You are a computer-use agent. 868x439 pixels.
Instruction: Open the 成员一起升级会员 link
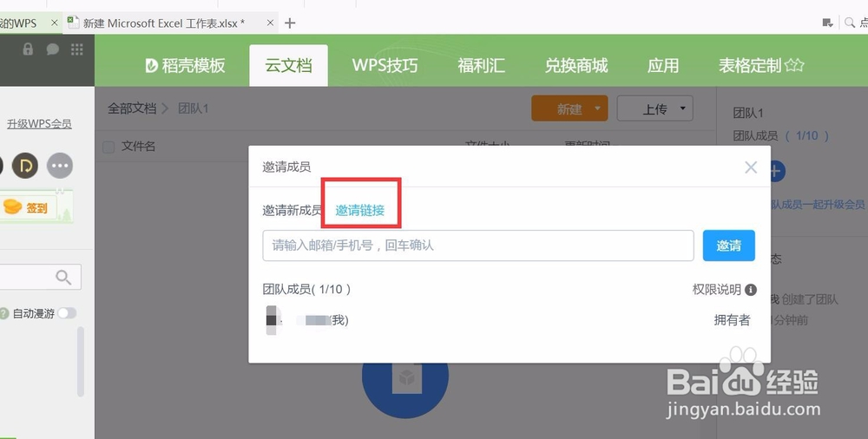(x=819, y=205)
